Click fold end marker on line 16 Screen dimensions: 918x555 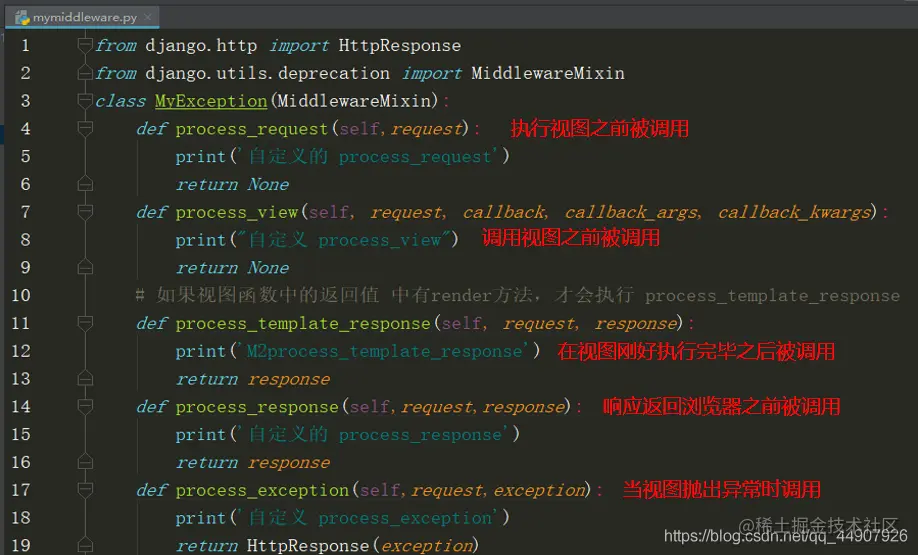pos(85,462)
